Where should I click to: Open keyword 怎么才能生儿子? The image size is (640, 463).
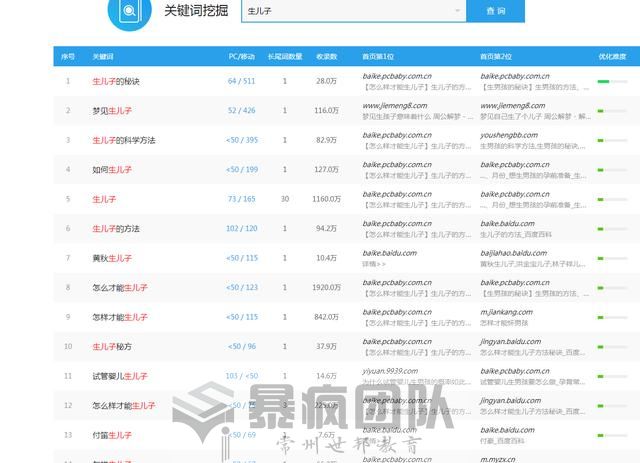coord(120,287)
